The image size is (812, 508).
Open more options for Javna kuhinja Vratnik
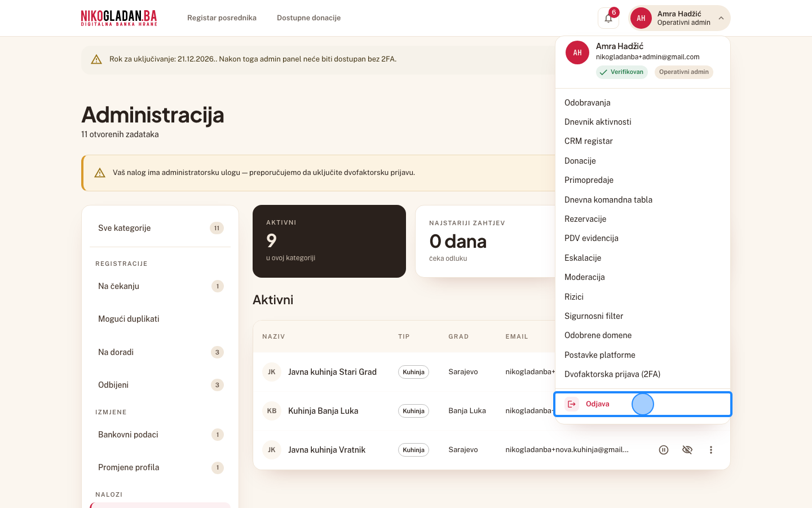pyautogui.click(x=711, y=450)
